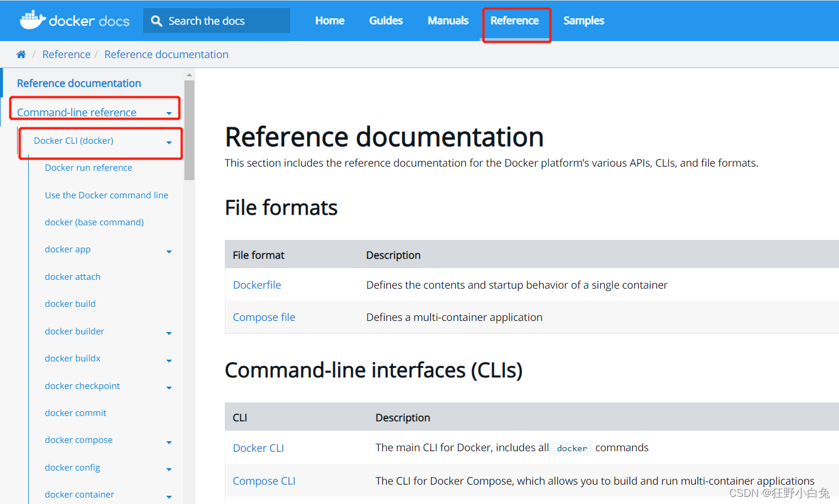The image size is (839, 504).
Task: Open the Dockerfile link
Action: pyautogui.click(x=257, y=285)
